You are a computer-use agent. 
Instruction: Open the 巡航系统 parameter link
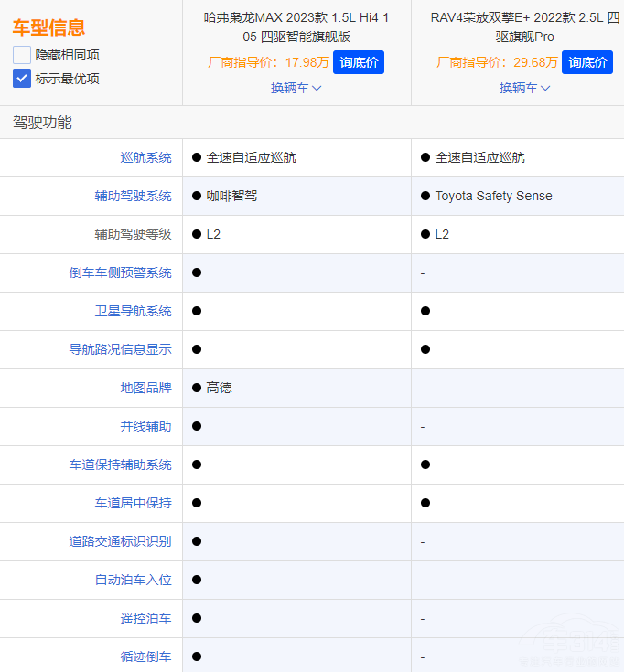145,157
